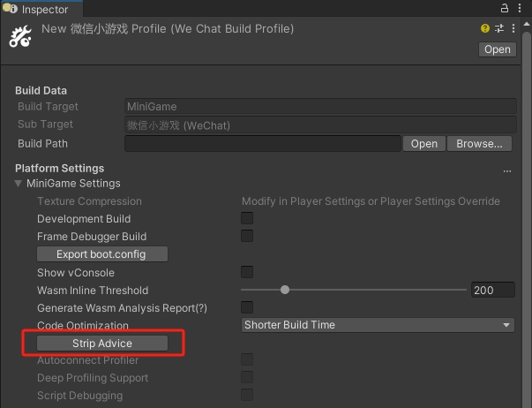This screenshot has width=532, height=408.
Task: Open the Platform Settings ellipsis menu
Action: (x=507, y=169)
